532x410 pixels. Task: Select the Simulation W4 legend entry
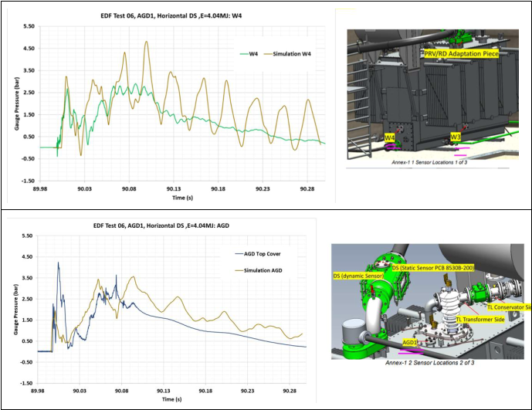(x=287, y=54)
